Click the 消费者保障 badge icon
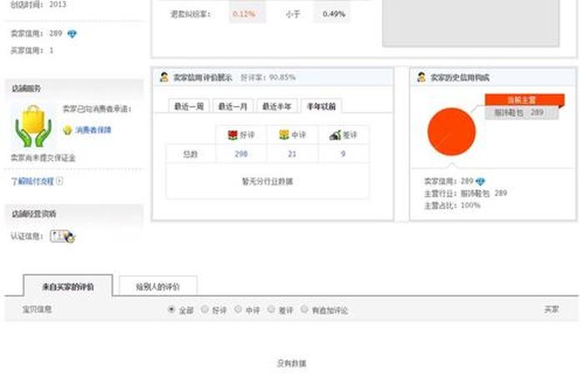Image resolution: width=584 pixels, height=392 pixels. click(x=67, y=130)
